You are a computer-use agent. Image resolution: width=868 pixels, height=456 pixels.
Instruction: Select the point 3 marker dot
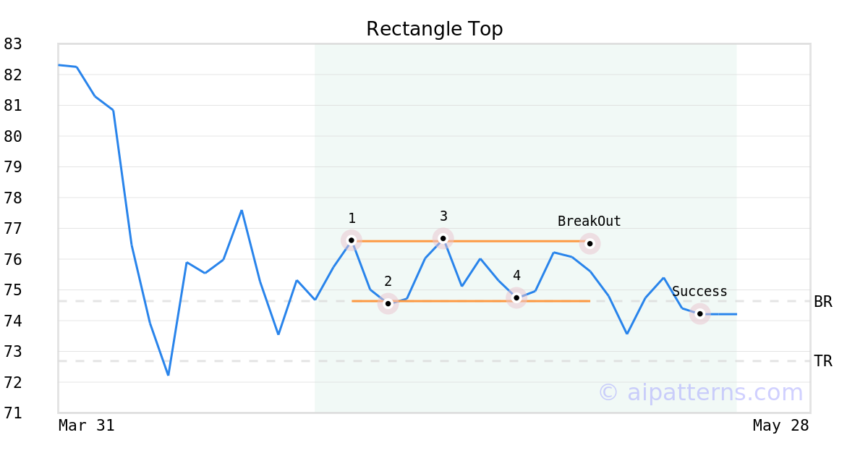point(443,238)
